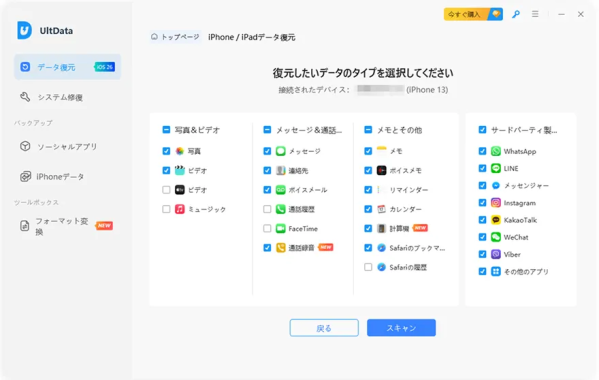Uncheck the 写真 photos checkbox
Screen dimensions: 599x380
166,151
